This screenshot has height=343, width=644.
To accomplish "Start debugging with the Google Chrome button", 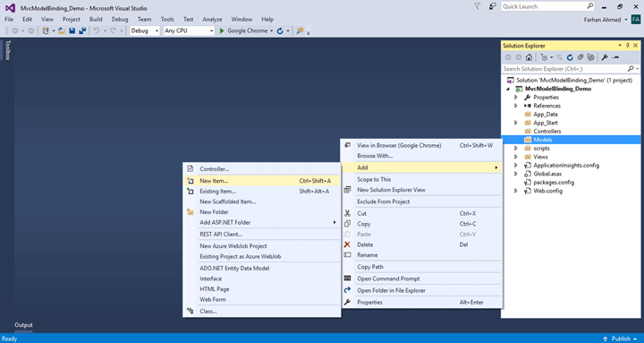I will click(x=247, y=30).
